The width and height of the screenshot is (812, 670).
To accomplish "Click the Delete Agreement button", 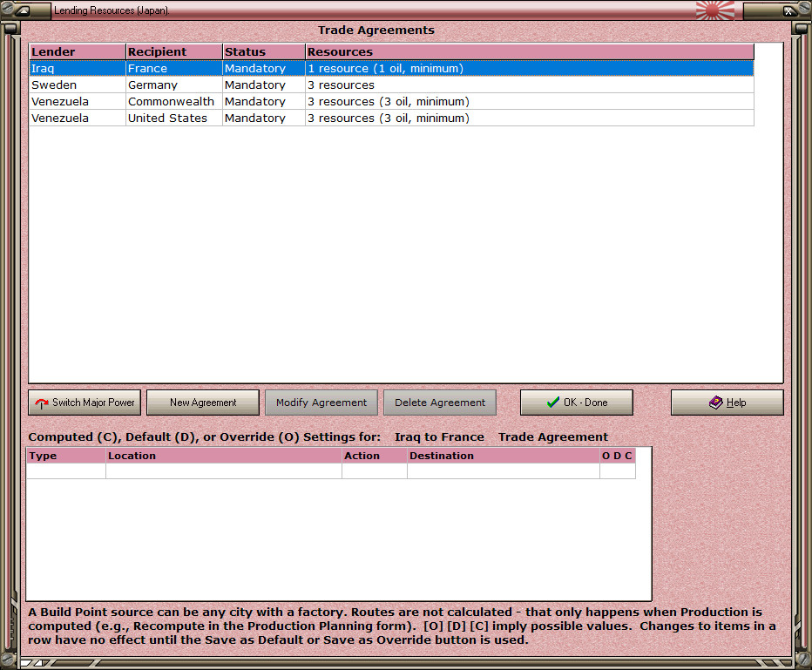I will (440, 403).
